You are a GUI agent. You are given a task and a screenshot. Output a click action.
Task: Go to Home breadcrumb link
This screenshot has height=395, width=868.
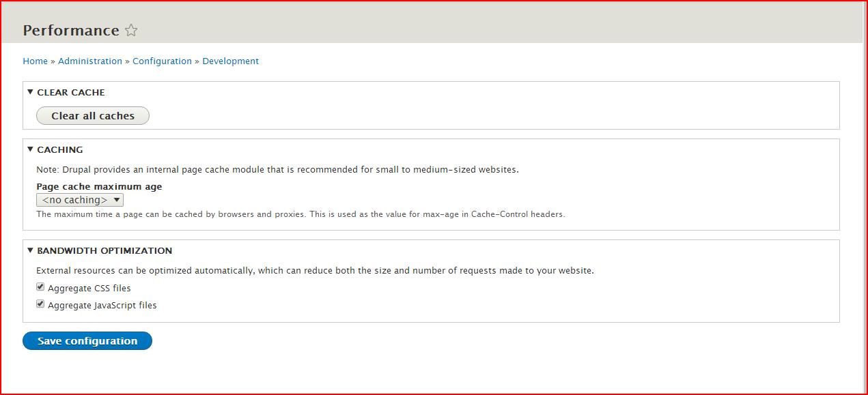pyautogui.click(x=36, y=61)
